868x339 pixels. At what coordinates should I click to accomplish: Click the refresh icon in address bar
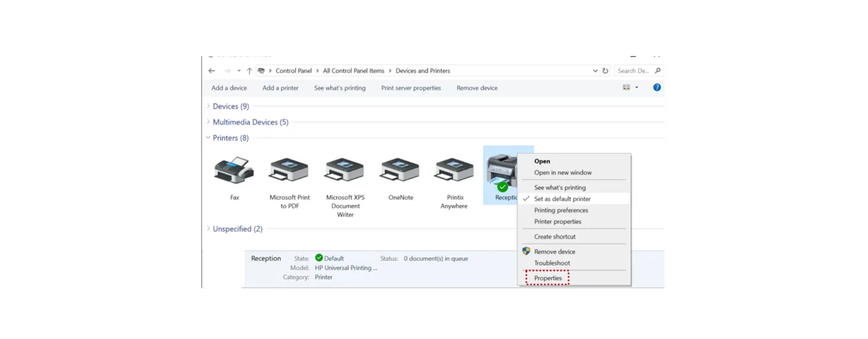pyautogui.click(x=605, y=71)
